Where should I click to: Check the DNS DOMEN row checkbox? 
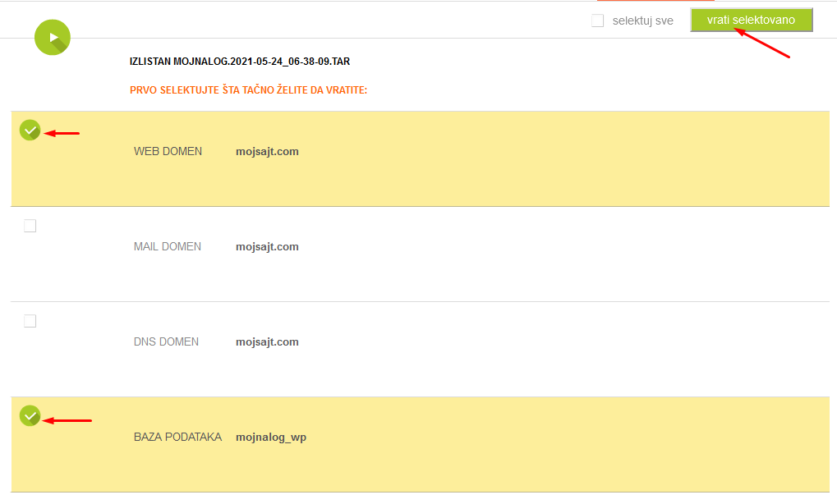pyautogui.click(x=30, y=321)
